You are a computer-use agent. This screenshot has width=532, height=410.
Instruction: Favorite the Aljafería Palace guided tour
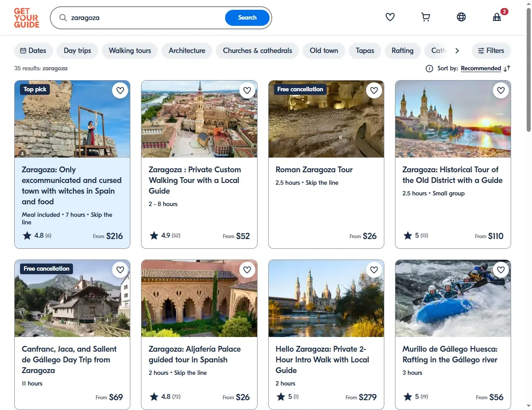[247, 270]
